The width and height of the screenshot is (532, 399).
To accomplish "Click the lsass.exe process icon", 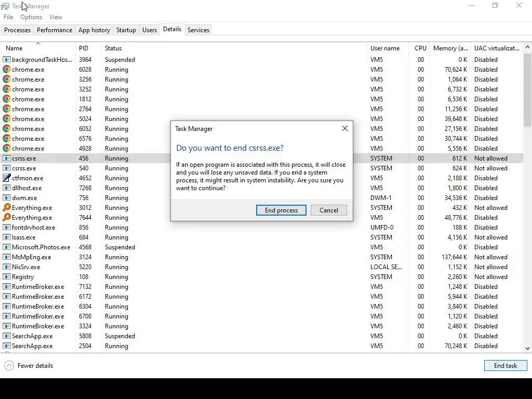I will click(6, 237).
